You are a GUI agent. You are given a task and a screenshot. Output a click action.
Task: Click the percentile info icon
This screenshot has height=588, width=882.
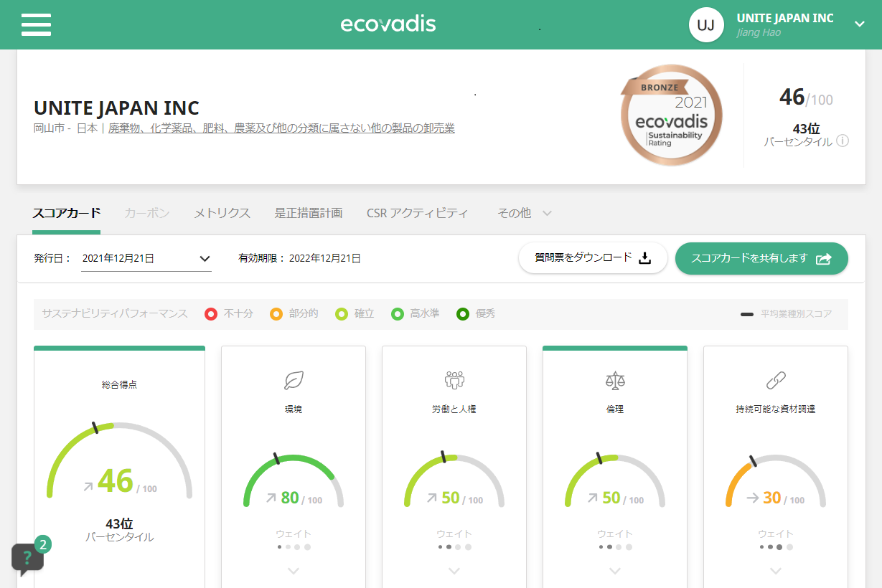tap(843, 141)
